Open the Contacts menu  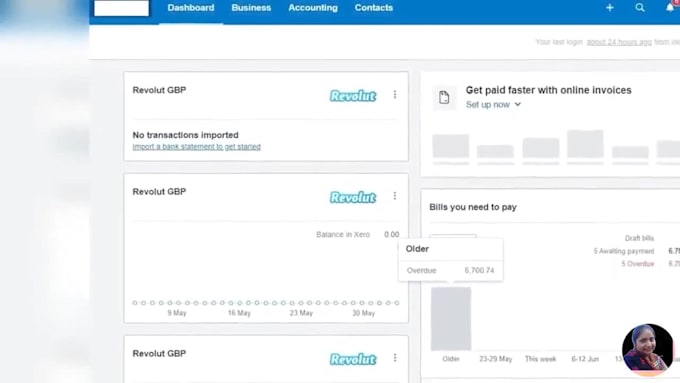(x=373, y=8)
